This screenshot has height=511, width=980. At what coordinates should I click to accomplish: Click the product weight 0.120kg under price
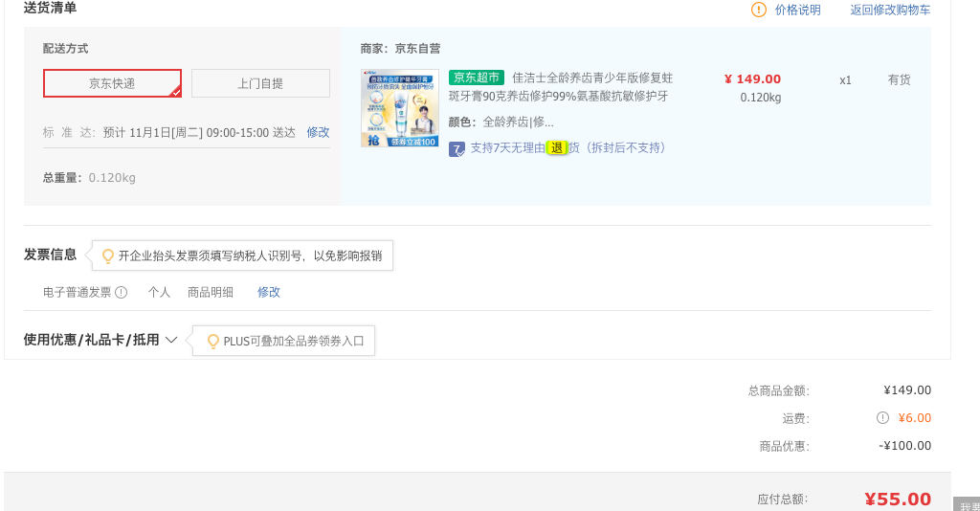pyautogui.click(x=761, y=98)
